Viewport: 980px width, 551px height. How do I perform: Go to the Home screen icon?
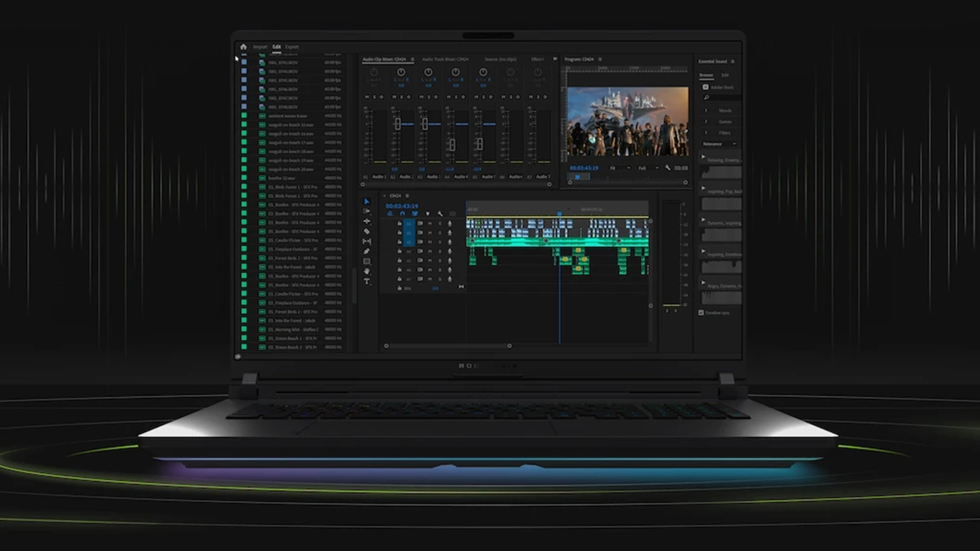(243, 47)
